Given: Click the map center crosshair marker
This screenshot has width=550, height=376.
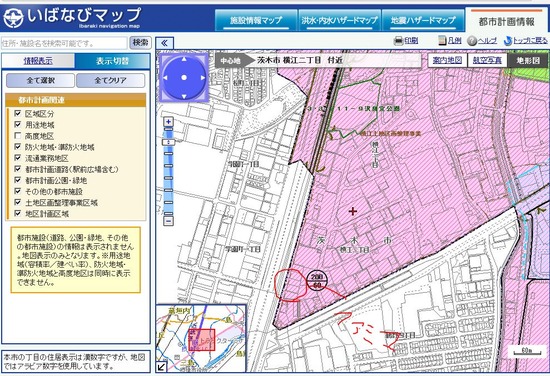Looking at the screenshot, I should 353,211.
